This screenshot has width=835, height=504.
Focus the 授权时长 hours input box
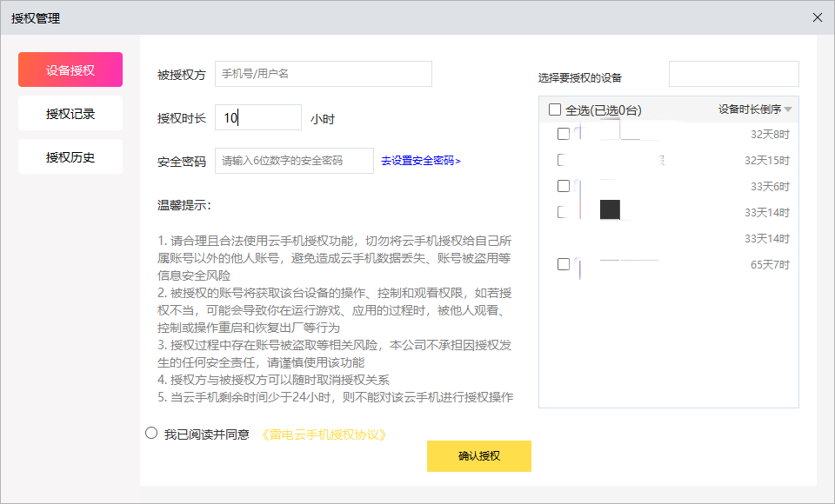pyautogui.click(x=257, y=118)
